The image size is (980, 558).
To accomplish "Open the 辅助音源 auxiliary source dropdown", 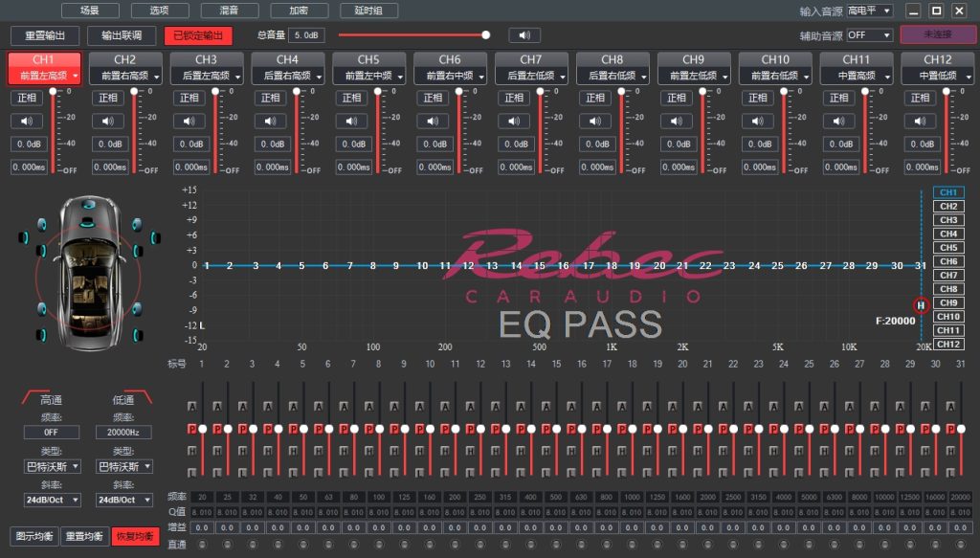I will [869, 35].
